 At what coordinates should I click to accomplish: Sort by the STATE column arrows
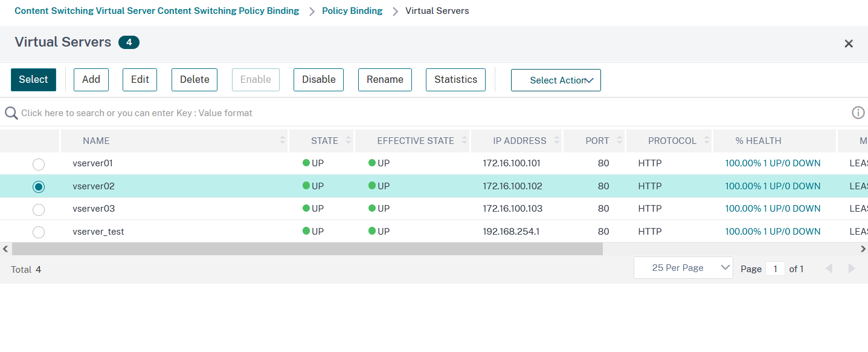coord(349,141)
